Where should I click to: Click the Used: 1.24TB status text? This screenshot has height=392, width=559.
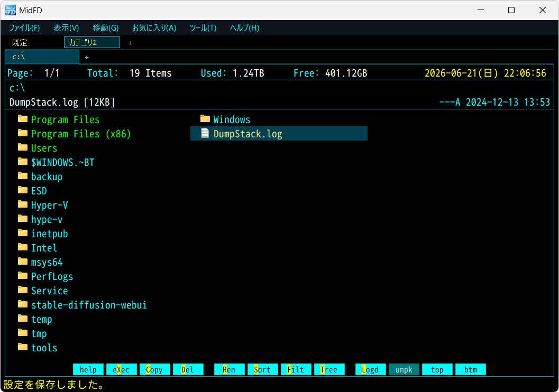(x=233, y=73)
